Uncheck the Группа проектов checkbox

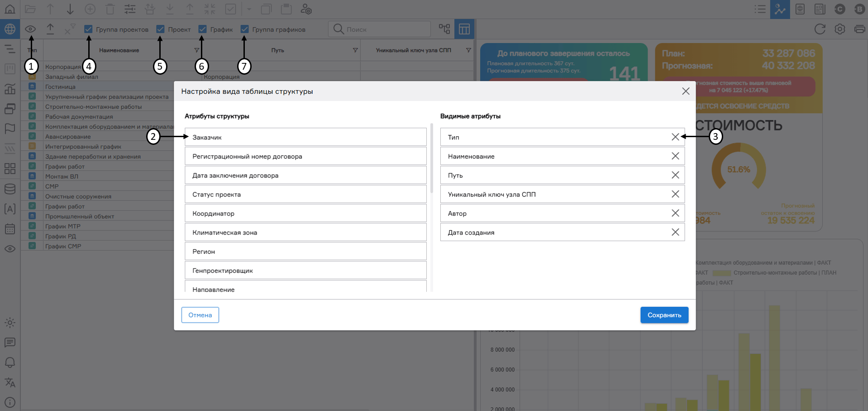[x=89, y=29]
